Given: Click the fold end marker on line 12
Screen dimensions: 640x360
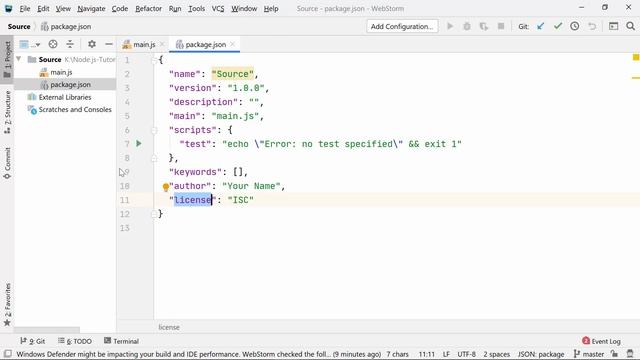Looking at the screenshot, I should (154, 214).
